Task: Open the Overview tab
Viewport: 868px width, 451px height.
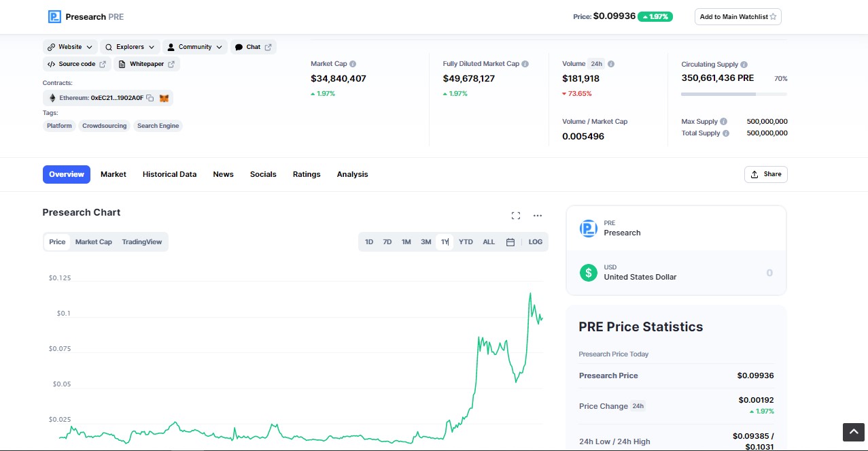Action: point(67,174)
